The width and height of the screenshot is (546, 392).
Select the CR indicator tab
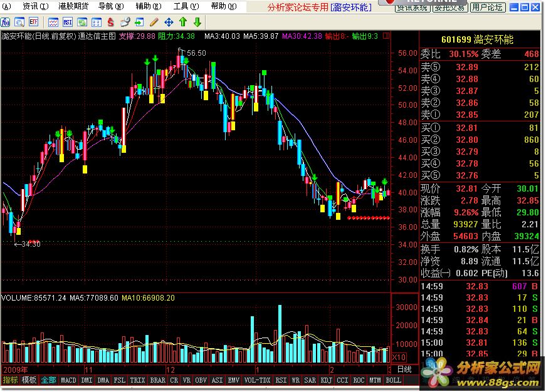174,380
